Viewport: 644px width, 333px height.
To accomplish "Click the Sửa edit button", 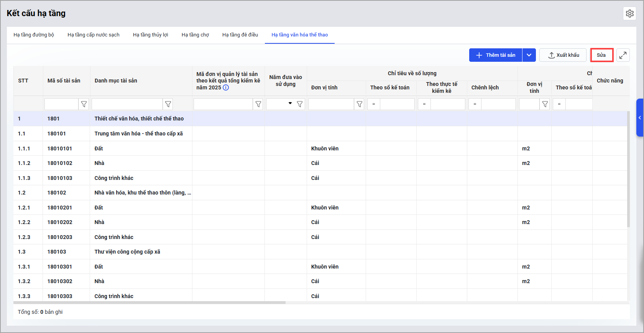I will [x=601, y=55].
